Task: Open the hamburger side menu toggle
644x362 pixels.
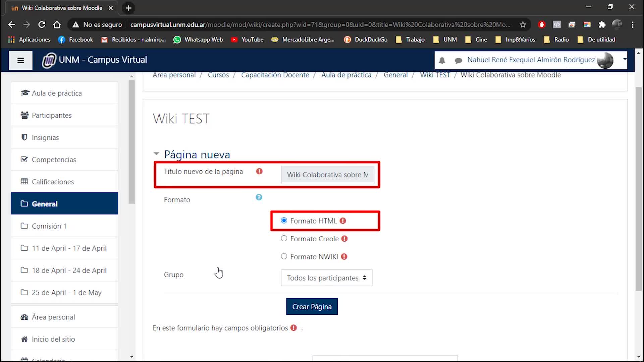Action: pos(20,60)
